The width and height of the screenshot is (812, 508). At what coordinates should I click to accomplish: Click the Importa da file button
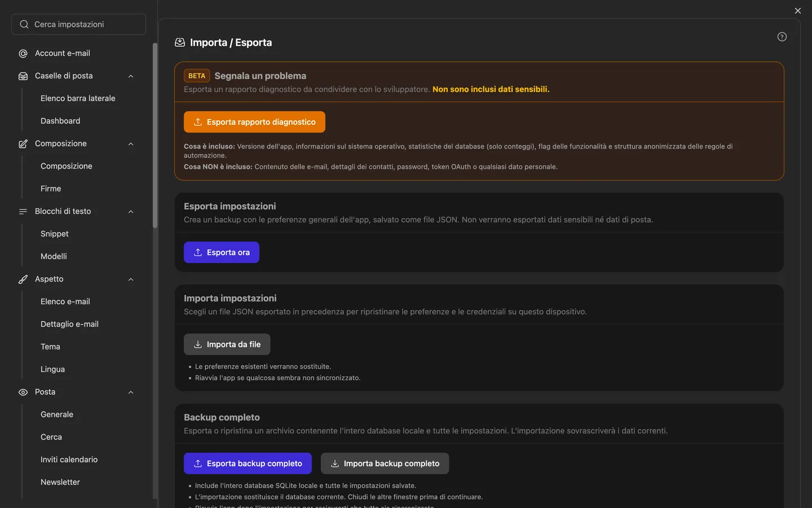pyautogui.click(x=227, y=344)
